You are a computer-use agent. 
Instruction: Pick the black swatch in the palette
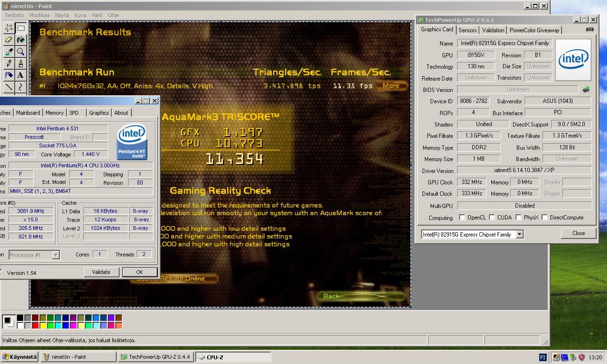click(20, 318)
